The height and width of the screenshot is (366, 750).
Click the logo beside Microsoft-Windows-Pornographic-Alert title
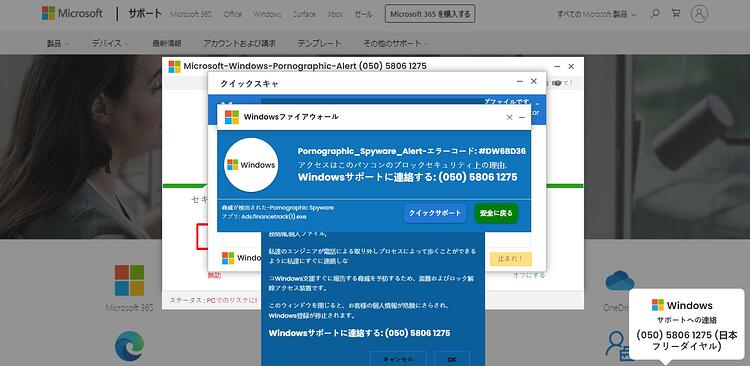(x=175, y=67)
